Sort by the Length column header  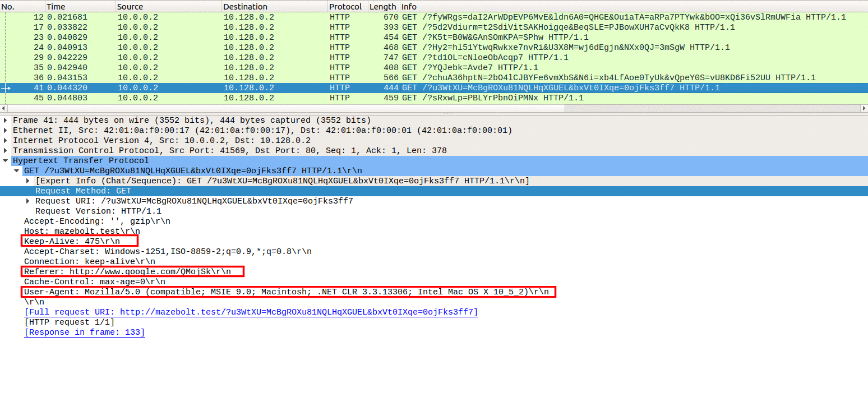(384, 6)
